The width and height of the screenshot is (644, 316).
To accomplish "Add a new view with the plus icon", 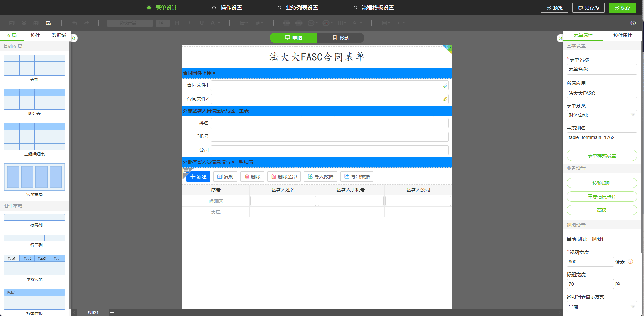I will (x=112, y=313).
